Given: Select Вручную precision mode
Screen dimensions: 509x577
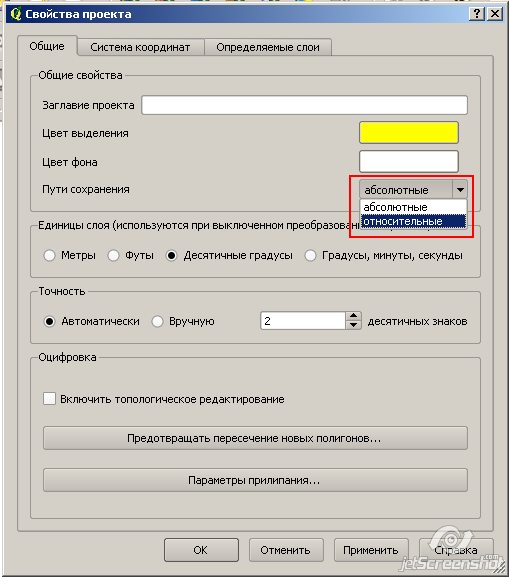Looking at the screenshot, I should [x=158, y=321].
